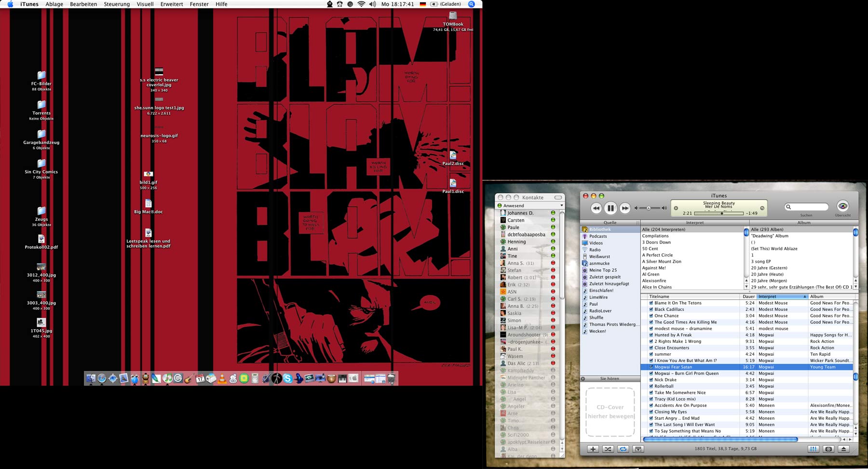Uncheck the Blame It On The Tetons checkbox
This screenshot has height=469, width=868.
(x=651, y=303)
